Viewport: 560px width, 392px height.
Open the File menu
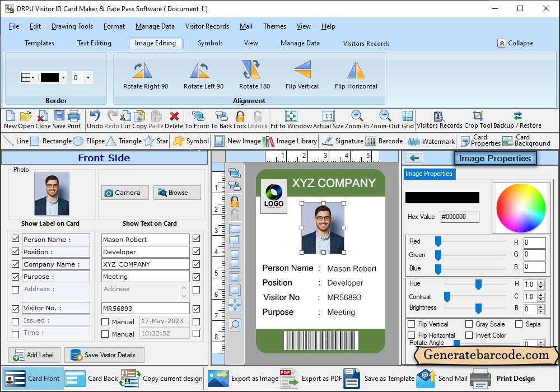click(x=14, y=26)
